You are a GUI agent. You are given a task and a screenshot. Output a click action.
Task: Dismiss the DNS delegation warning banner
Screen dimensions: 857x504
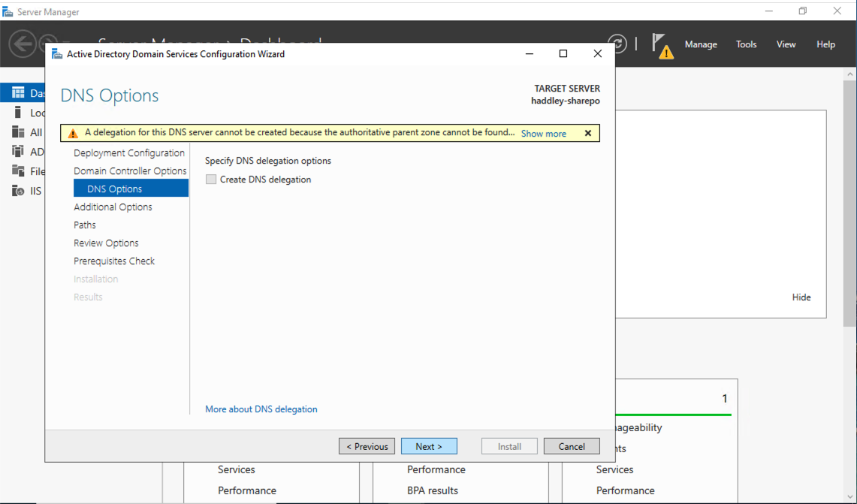[x=588, y=133]
